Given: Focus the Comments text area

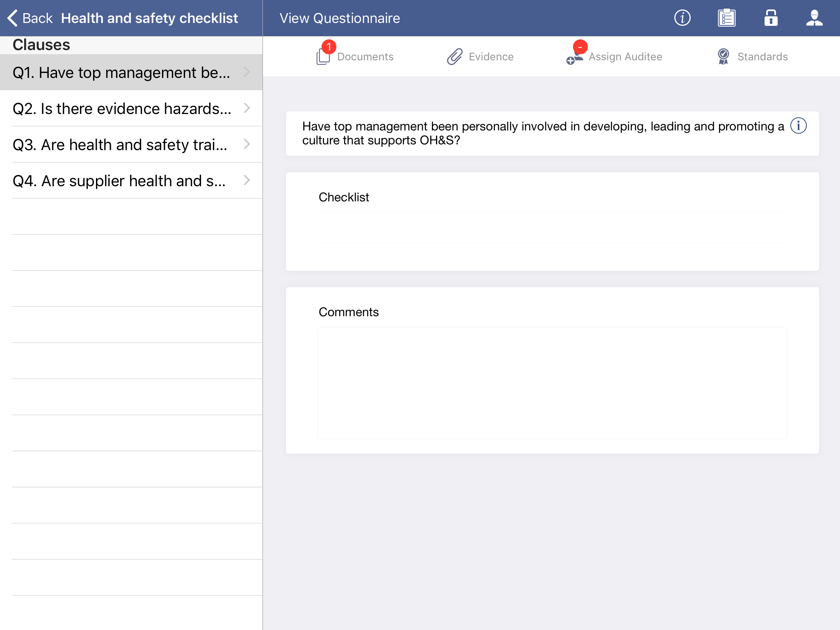Looking at the screenshot, I should click(552, 383).
